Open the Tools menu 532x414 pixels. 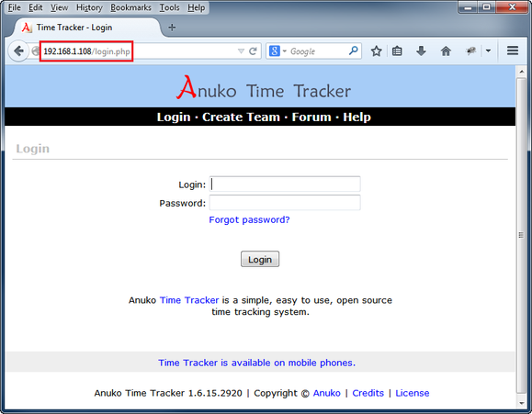[x=169, y=7]
